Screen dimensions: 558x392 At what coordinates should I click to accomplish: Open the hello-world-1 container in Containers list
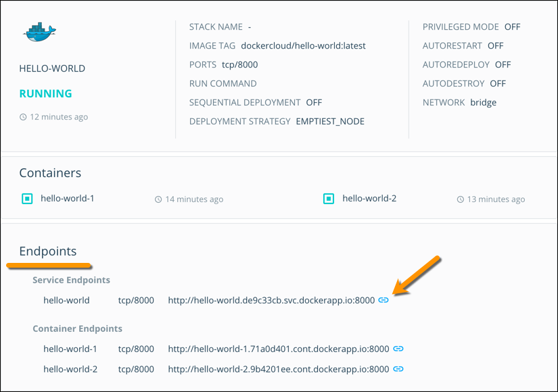(67, 199)
